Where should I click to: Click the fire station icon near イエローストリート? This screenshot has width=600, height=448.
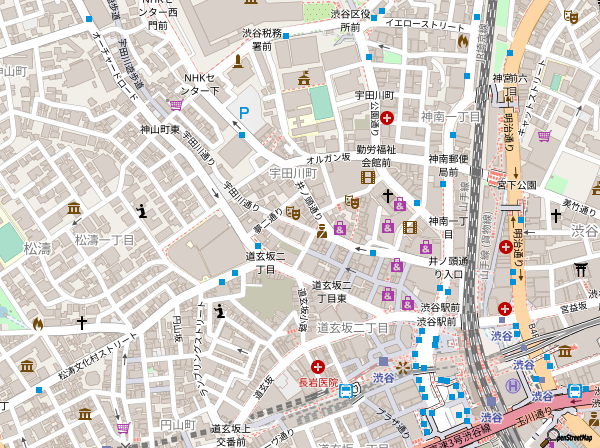click(462, 41)
